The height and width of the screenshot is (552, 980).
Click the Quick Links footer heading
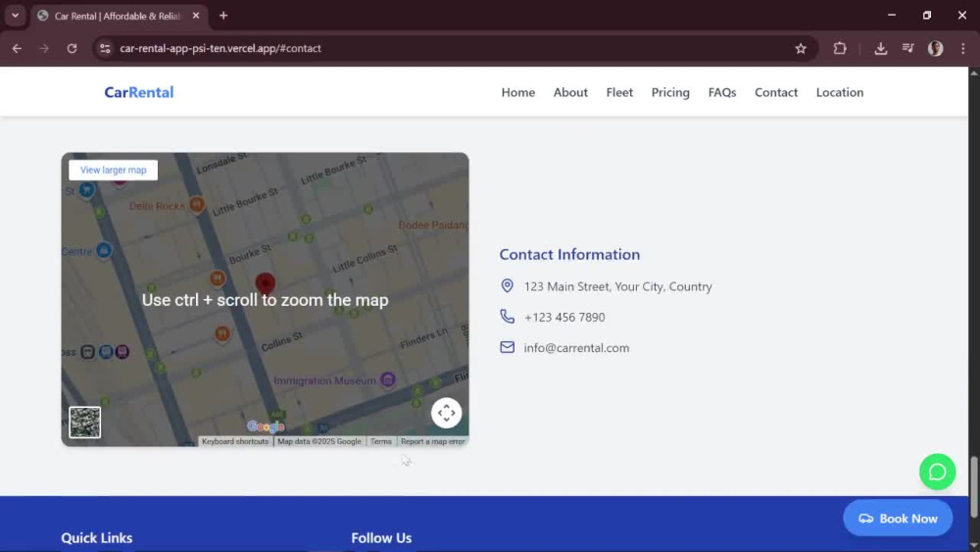point(97,537)
